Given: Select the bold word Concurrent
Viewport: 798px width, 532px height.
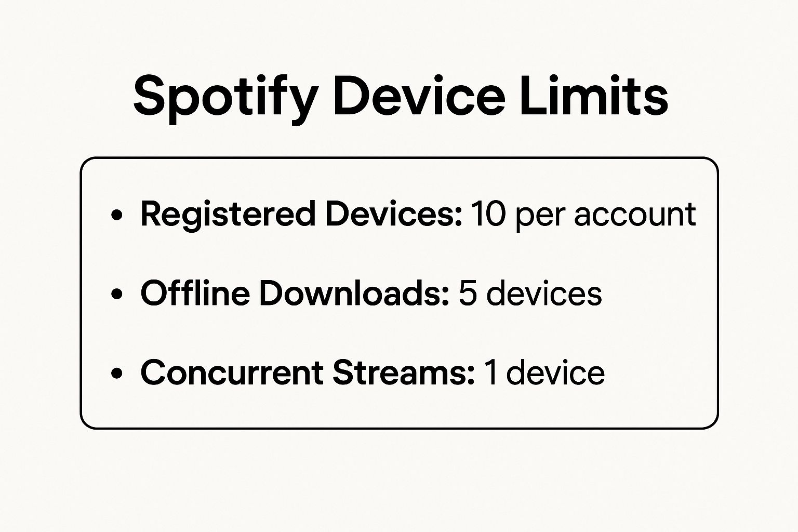Looking at the screenshot, I should [232, 373].
